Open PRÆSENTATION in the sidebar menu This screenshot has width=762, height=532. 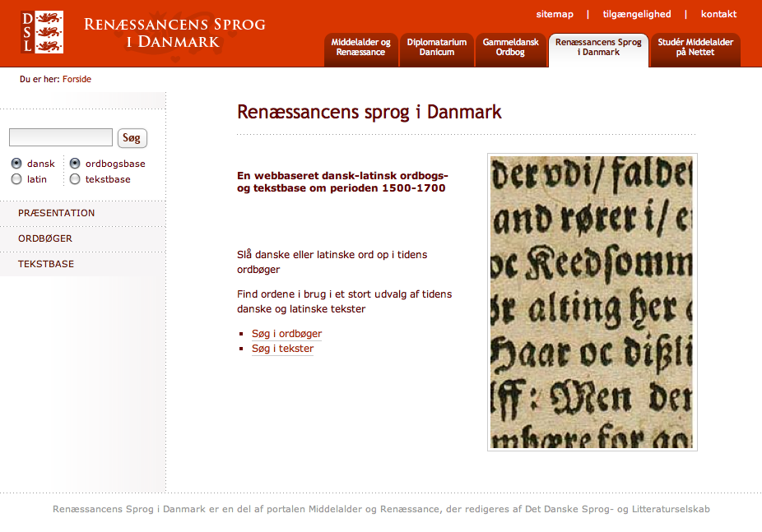pyautogui.click(x=56, y=213)
